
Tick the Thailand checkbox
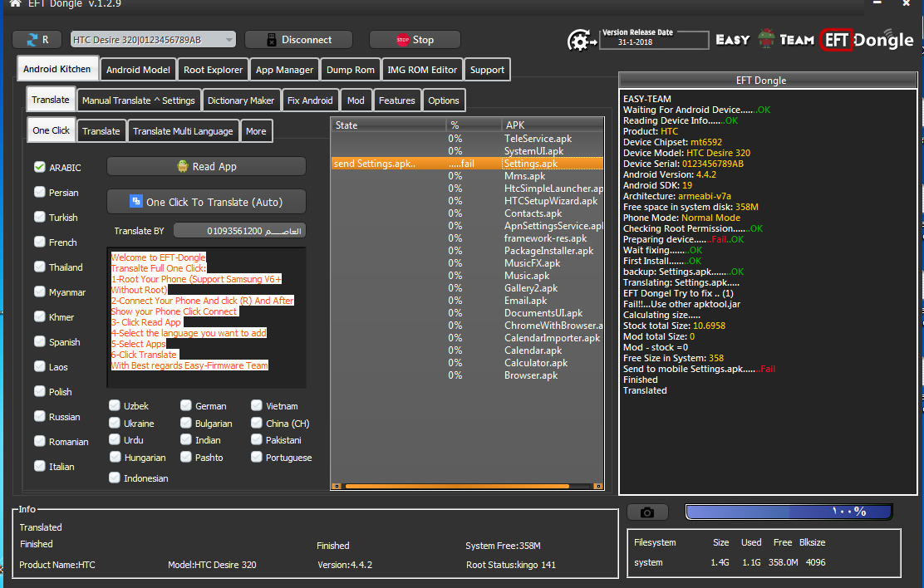[40, 267]
